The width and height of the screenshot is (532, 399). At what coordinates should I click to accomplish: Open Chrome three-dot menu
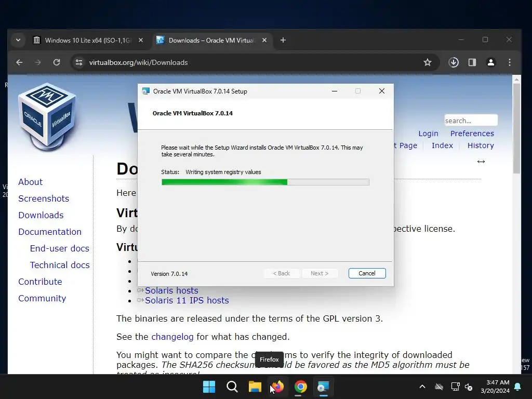pos(510,62)
